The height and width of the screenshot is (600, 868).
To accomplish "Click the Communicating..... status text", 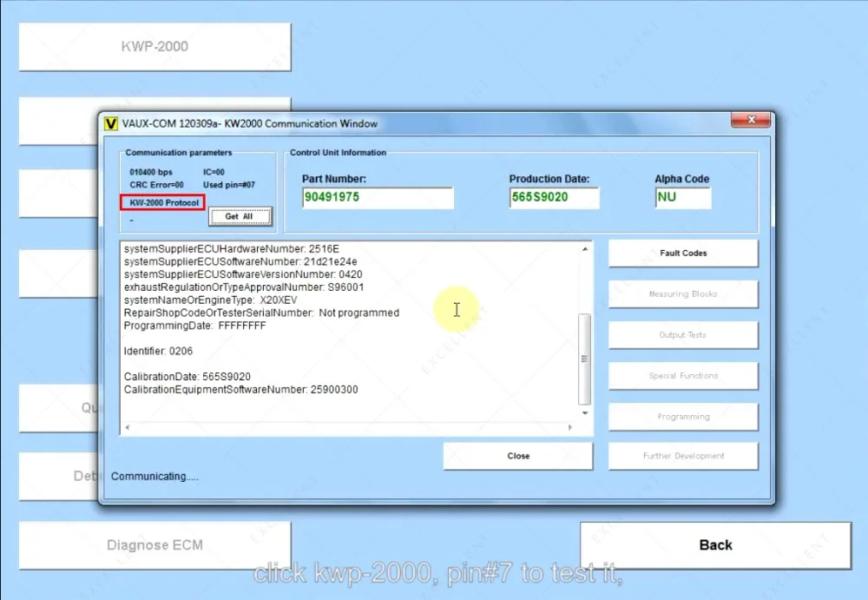I will (x=155, y=477).
